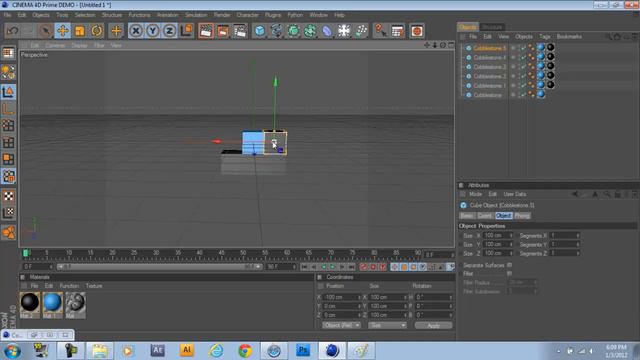640x360 pixels.
Task: Open the Texture menu in the Materials manager
Action: point(94,286)
